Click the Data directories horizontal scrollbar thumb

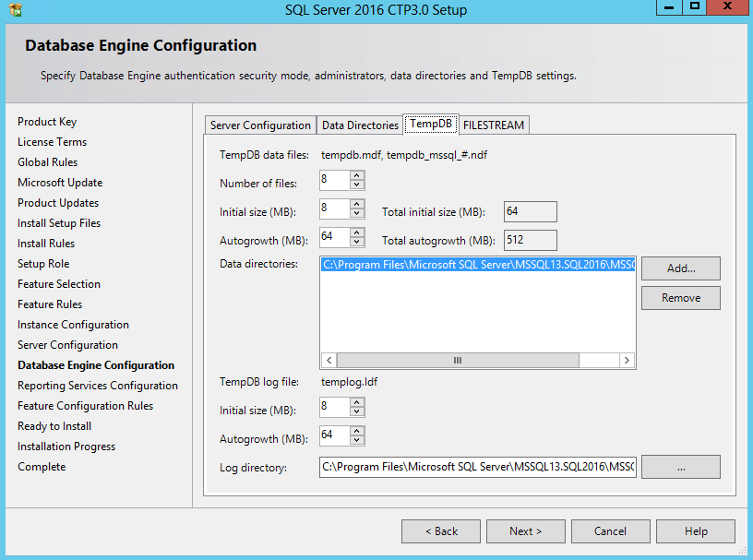coord(456,360)
